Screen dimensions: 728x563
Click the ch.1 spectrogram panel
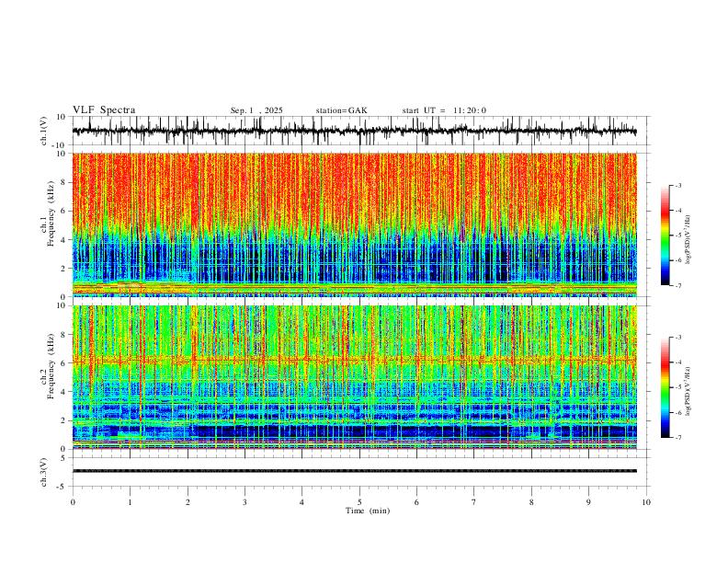(354, 224)
